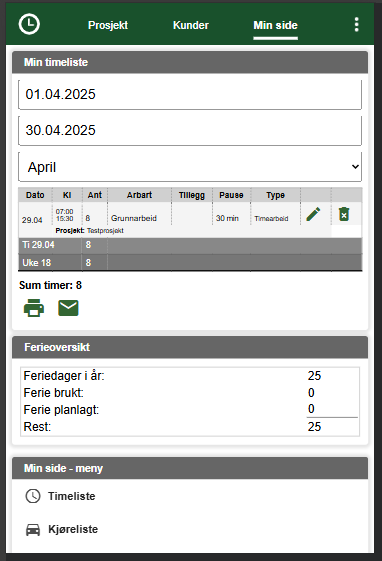This screenshot has width=382, height=561.
Task: Edit the 29.04 entry with pencil icon
Action: [313, 214]
